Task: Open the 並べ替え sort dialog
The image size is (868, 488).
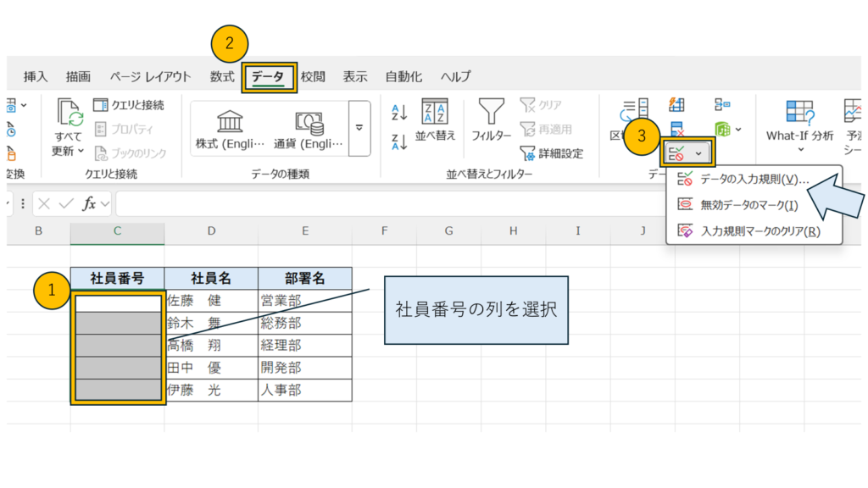Action: pos(436,120)
